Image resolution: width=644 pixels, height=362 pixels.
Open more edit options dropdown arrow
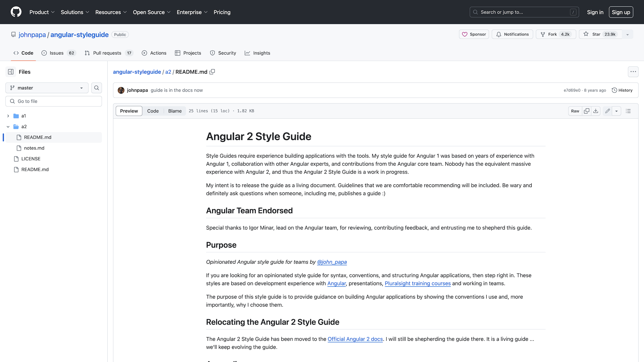click(616, 111)
